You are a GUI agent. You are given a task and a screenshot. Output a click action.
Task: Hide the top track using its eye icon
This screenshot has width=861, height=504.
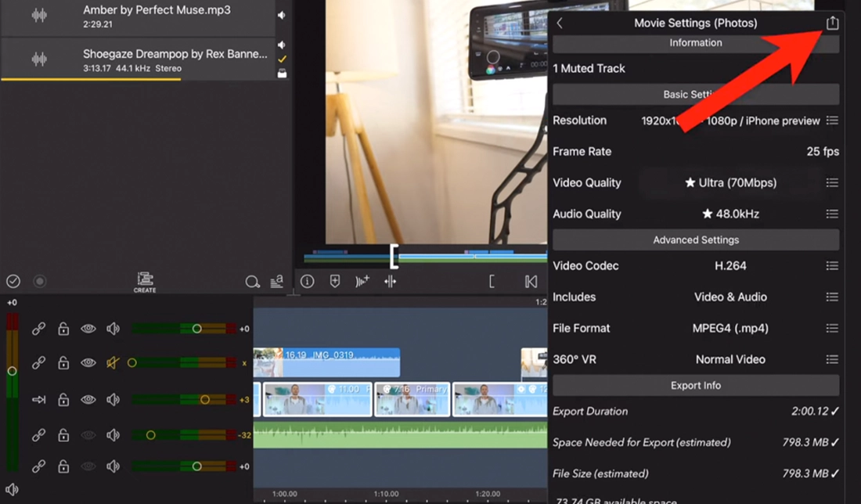[x=88, y=329]
